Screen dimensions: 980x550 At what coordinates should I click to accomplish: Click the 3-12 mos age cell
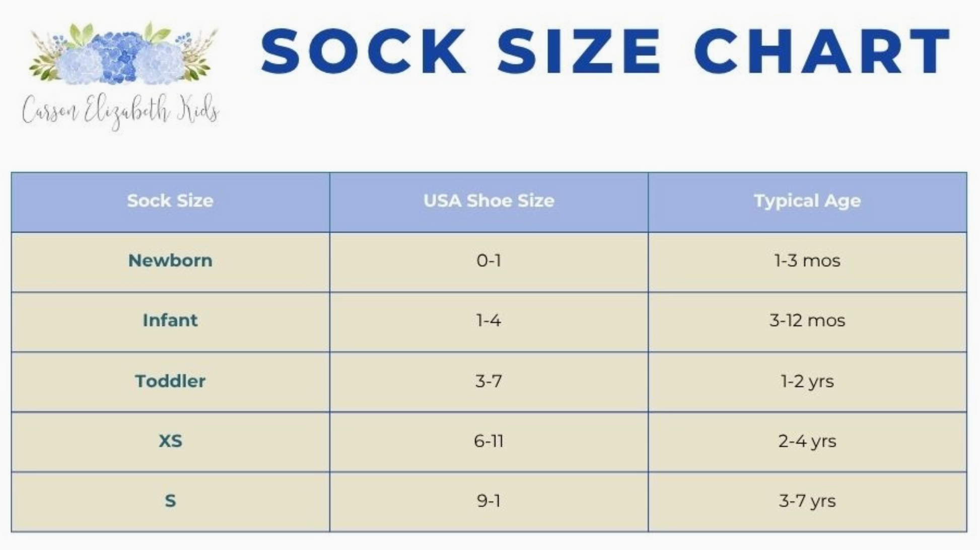click(x=807, y=320)
